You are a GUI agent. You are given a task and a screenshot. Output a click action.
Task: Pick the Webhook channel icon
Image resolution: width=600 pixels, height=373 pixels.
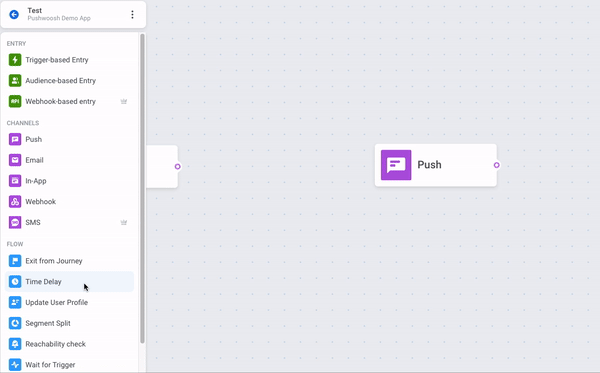15,202
